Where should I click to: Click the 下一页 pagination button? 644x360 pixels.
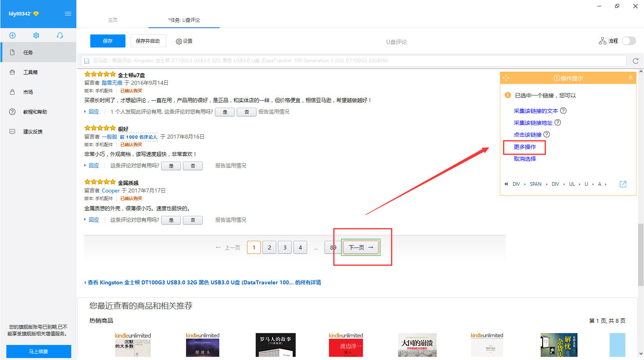361,248
